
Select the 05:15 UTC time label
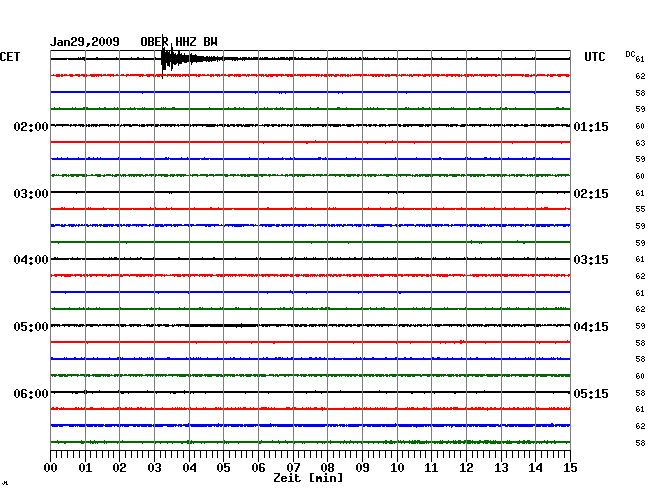[591, 393]
